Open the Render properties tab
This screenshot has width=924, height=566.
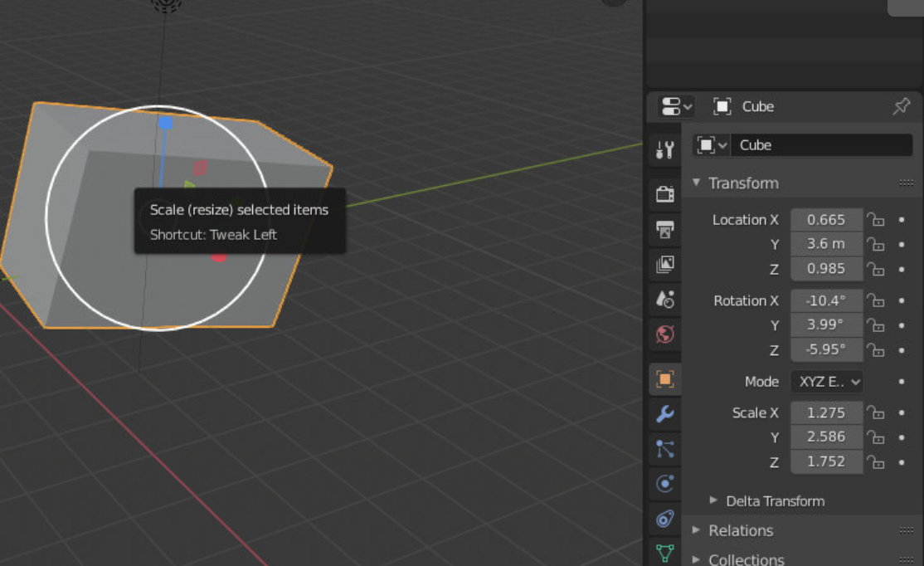click(664, 193)
